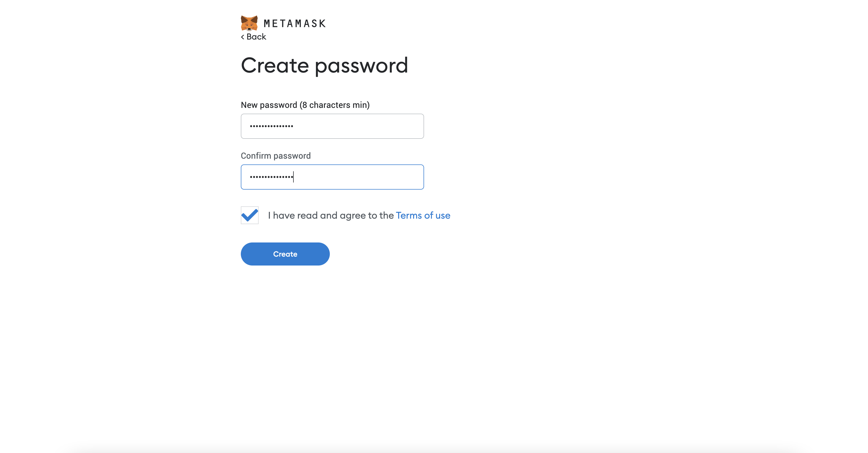Focus the New password input field
The width and height of the screenshot is (868, 453).
click(332, 126)
